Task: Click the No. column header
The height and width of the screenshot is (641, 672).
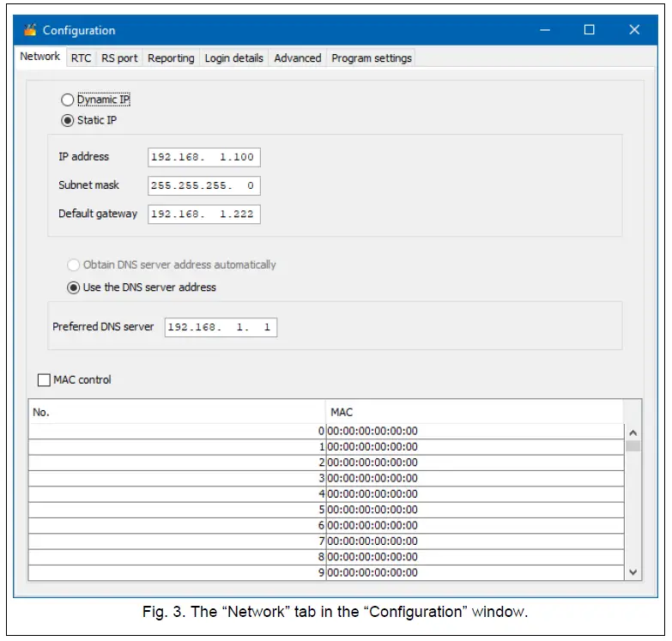Action: point(177,412)
